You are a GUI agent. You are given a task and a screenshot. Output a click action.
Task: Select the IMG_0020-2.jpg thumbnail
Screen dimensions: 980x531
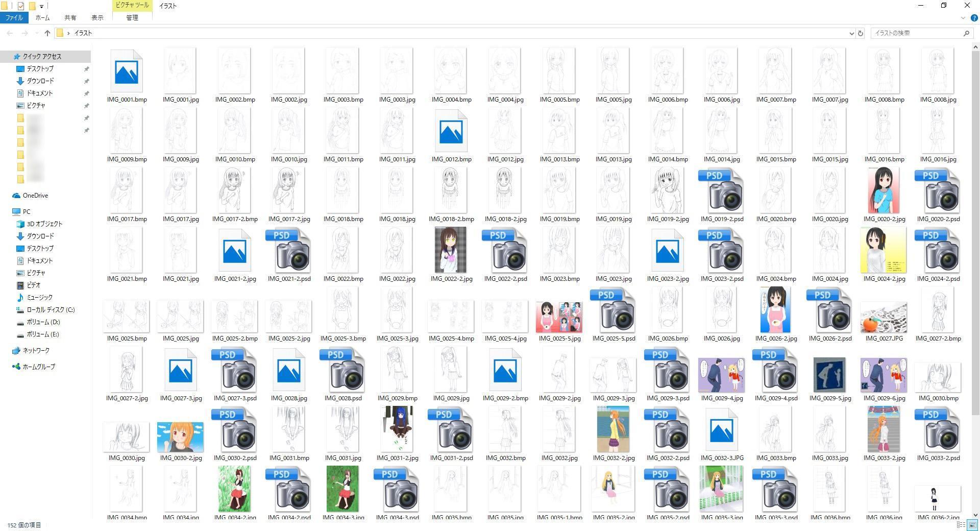pyautogui.click(x=884, y=190)
